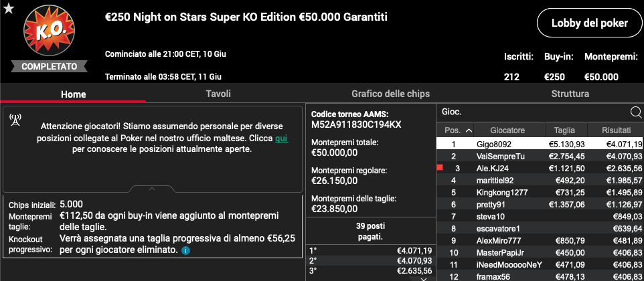Click the red marker beside Ale.KJ24
The width and height of the screenshot is (644, 281).
(440, 167)
